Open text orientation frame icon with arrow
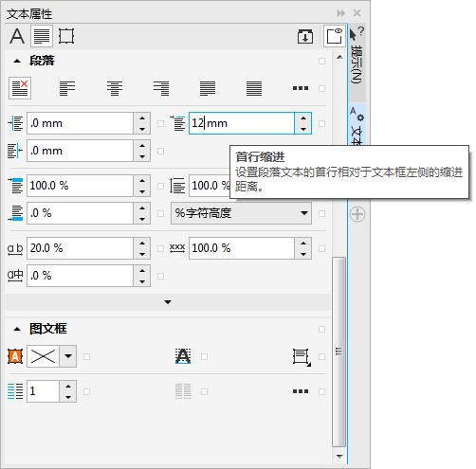 tap(302, 357)
